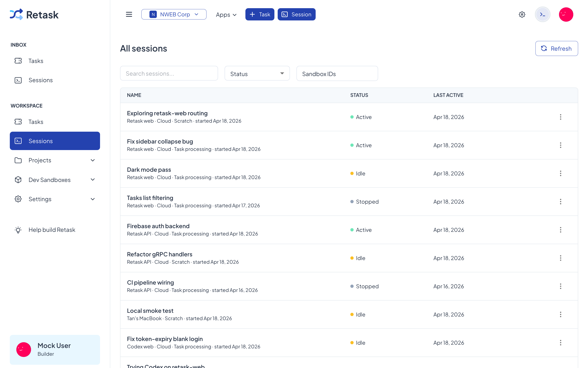Open session Refactor gRPC handlers
Viewport: 588px width, 368px height.
[160, 254]
